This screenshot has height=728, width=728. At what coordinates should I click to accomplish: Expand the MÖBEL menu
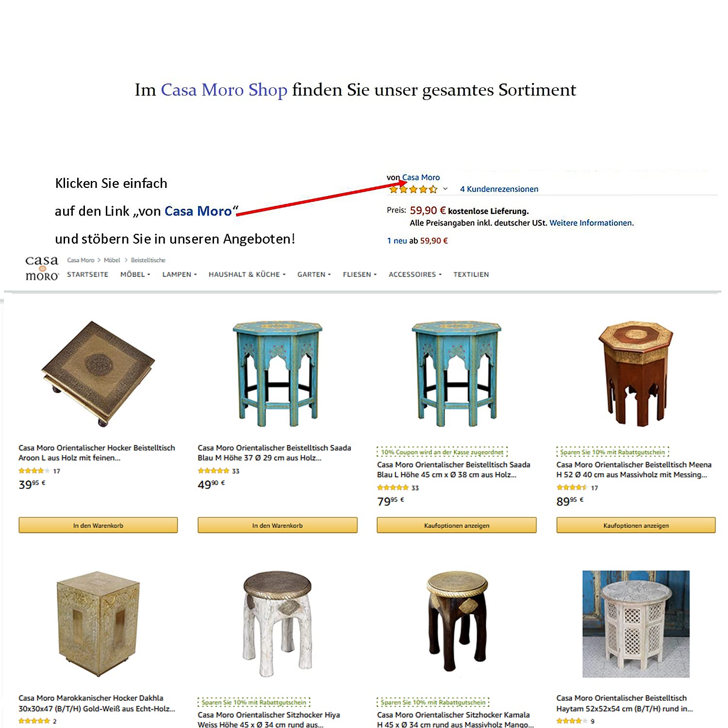(x=135, y=274)
